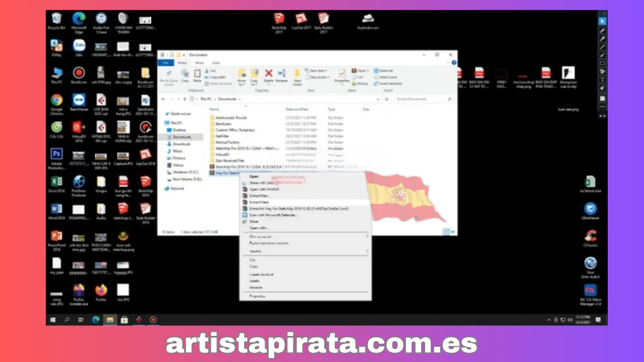Click the Properties ribbon icon

(x=342, y=76)
